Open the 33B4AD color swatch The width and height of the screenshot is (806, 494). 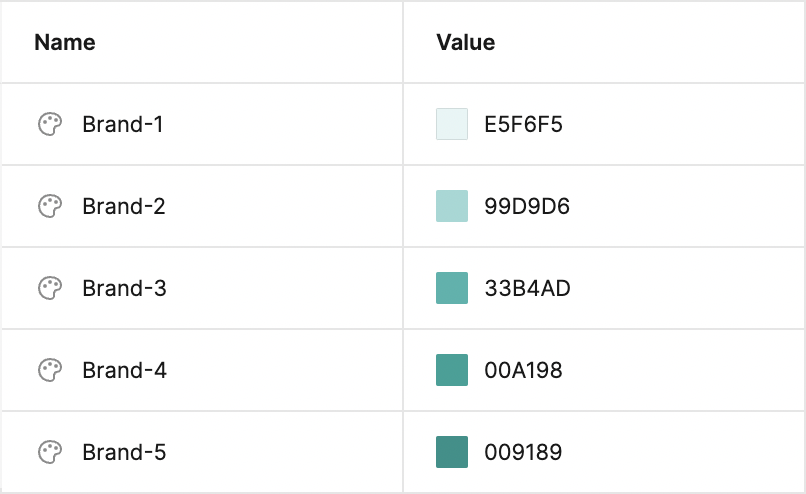tap(452, 289)
